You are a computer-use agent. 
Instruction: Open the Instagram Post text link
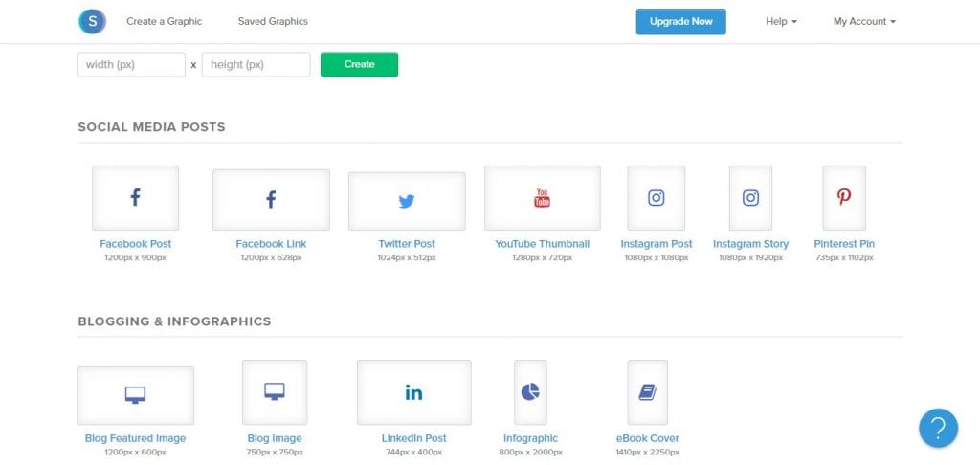pyautogui.click(x=657, y=244)
